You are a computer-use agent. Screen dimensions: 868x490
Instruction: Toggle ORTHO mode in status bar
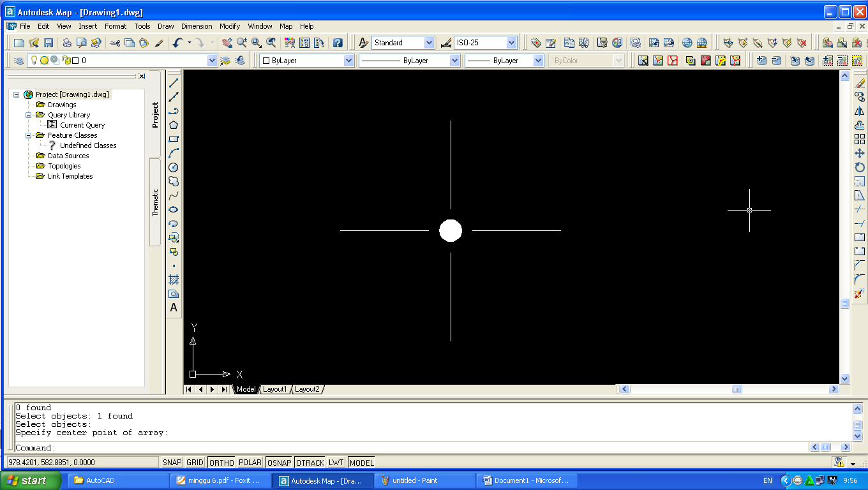tap(221, 463)
